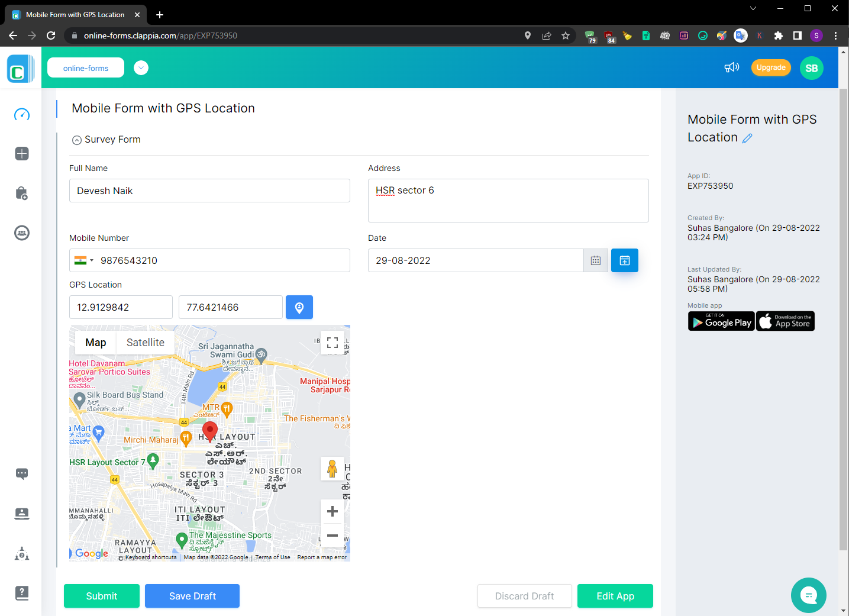This screenshot has width=849, height=616.
Task: Click the GPS location pin button
Action: 299,307
